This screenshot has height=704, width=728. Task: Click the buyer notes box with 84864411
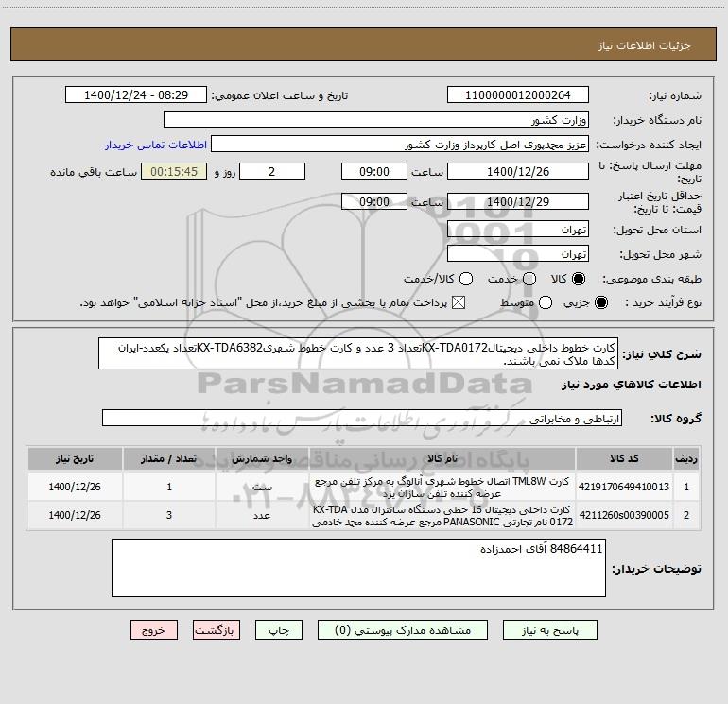(x=358, y=568)
